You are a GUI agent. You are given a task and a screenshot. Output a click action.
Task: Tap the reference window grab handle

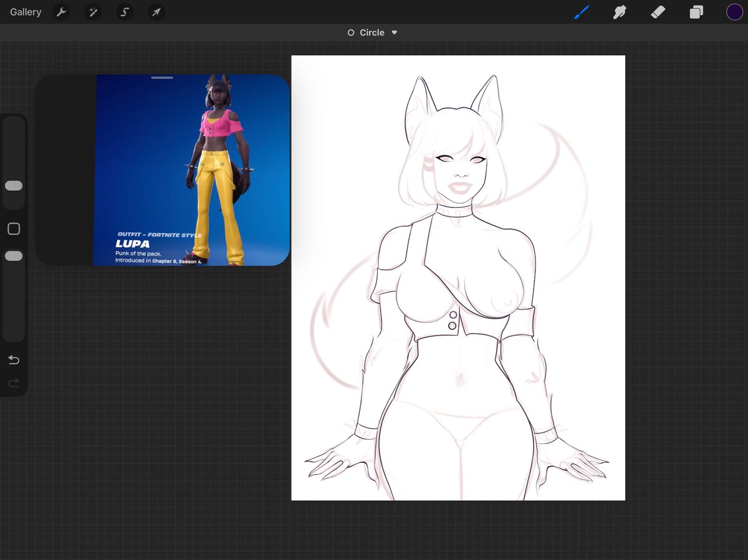pyautogui.click(x=162, y=78)
